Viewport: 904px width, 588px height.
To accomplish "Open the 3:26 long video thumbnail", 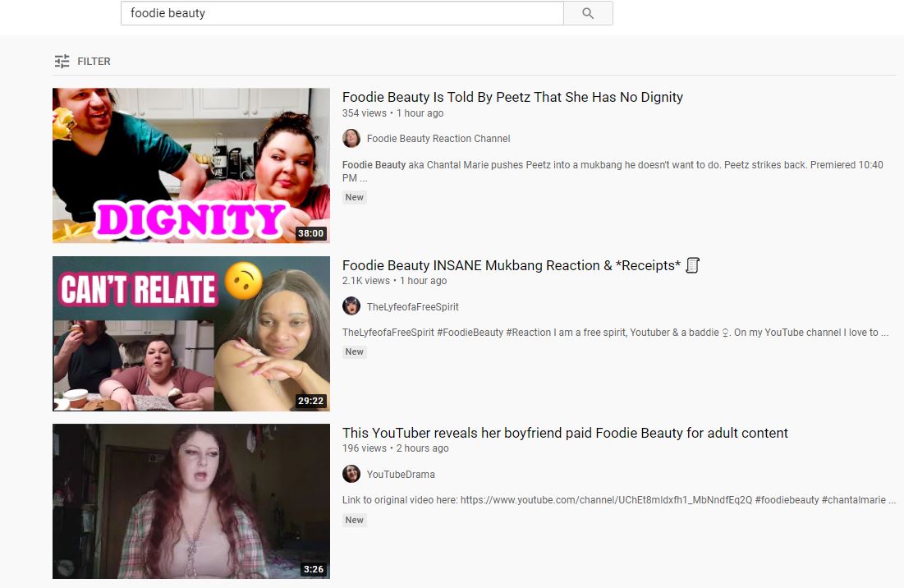I will (190, 502).
